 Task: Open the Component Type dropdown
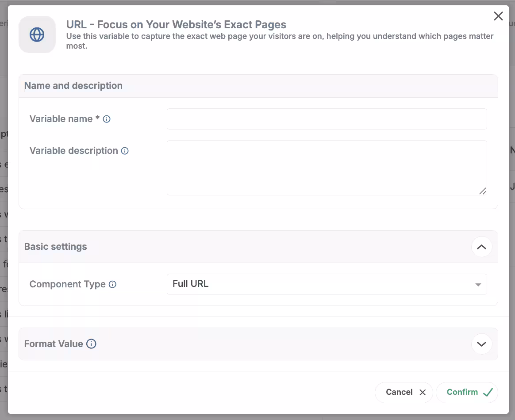coord(478,284)
